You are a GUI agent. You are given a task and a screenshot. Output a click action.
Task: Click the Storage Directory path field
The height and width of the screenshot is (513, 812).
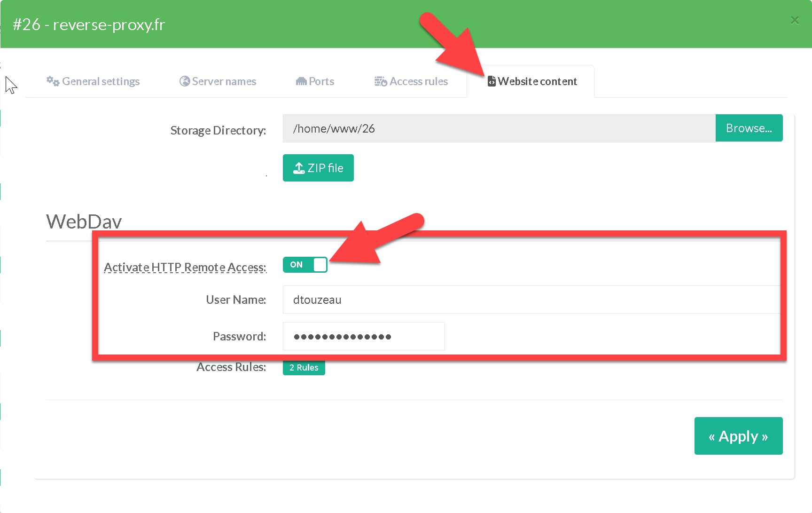click(x=499, y=128)
